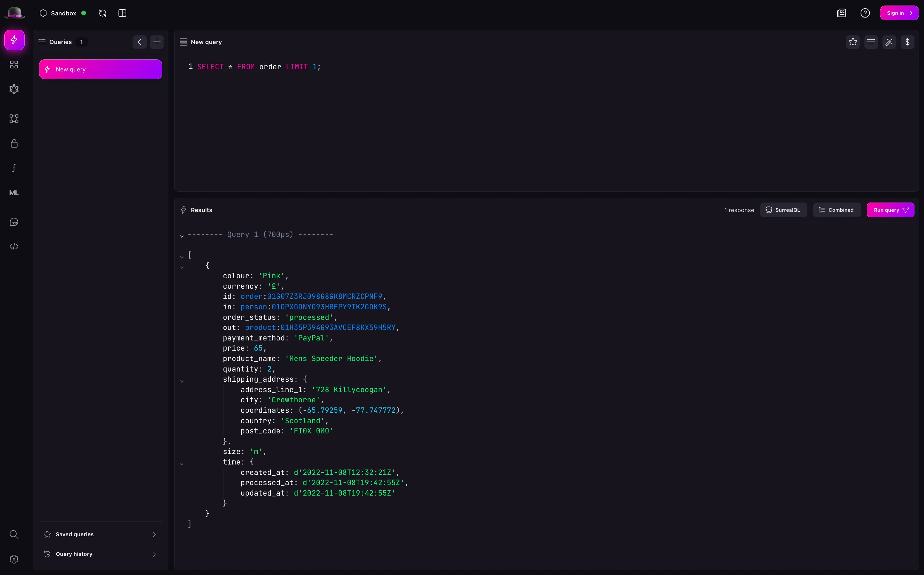Open the SurrealQL result format selector

tap(783, 210)
